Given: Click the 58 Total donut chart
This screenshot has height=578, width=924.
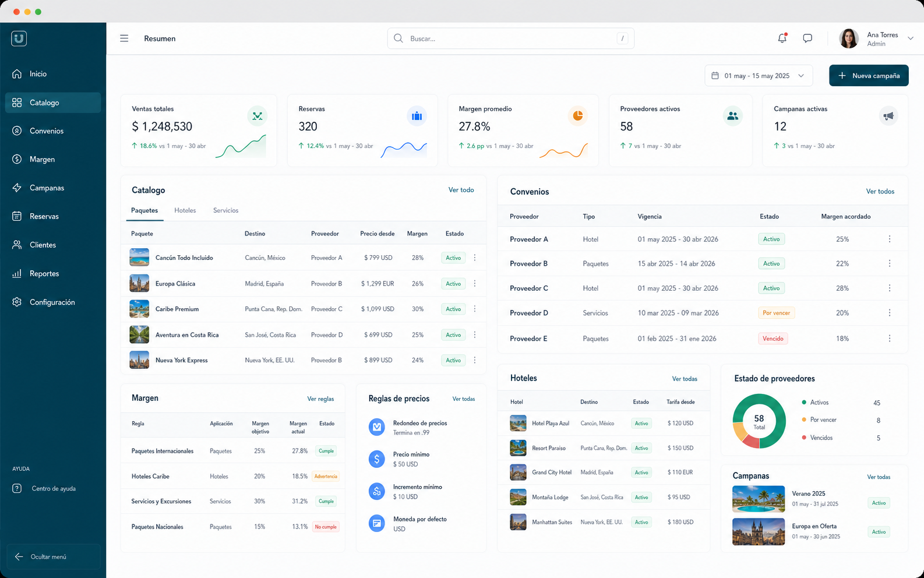Looking at the screenshot, I should pyautogui.click(x=759, y=421).
